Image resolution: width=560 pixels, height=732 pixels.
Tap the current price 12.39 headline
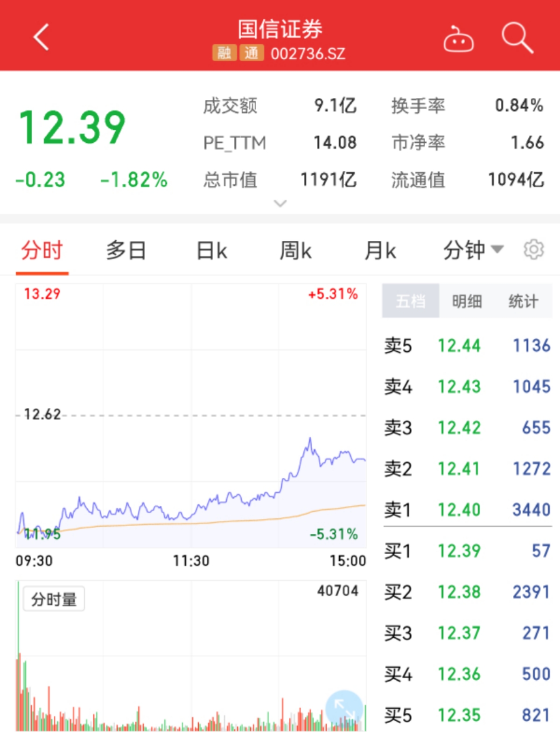coord(72,127)
